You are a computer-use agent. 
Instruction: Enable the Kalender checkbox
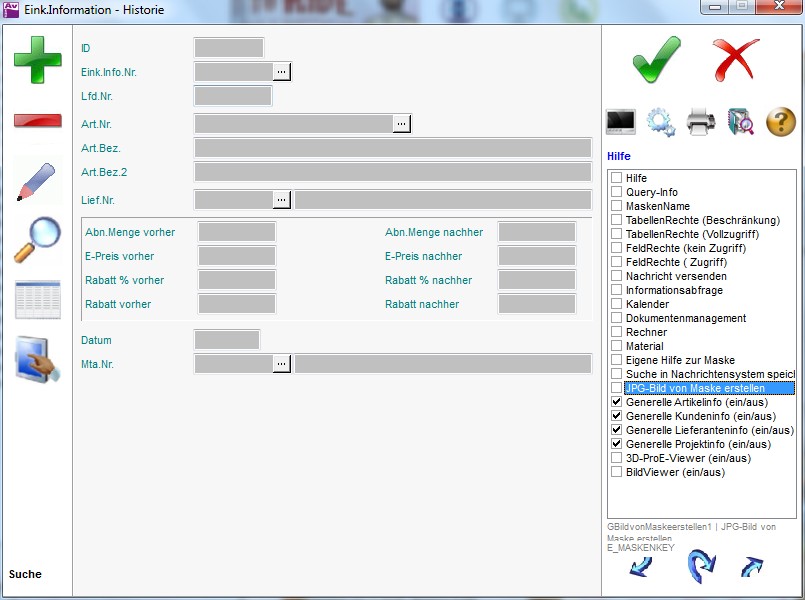pyautogui.click(x=617, y=304)
